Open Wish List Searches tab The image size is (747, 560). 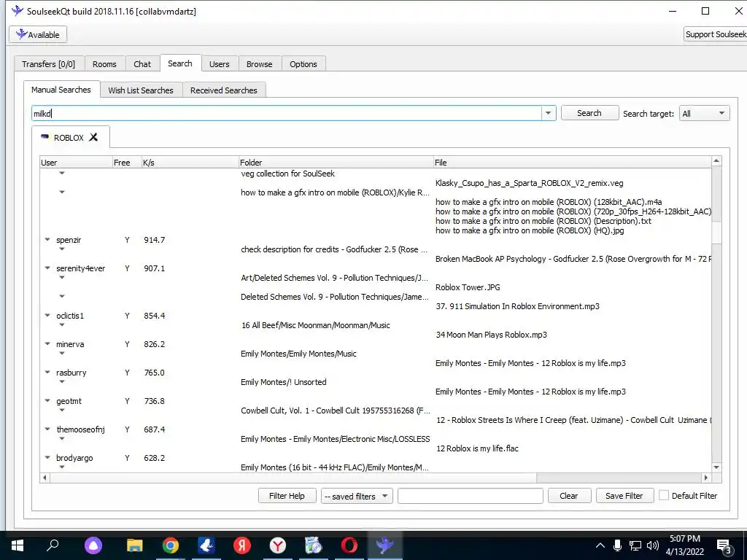141,90
